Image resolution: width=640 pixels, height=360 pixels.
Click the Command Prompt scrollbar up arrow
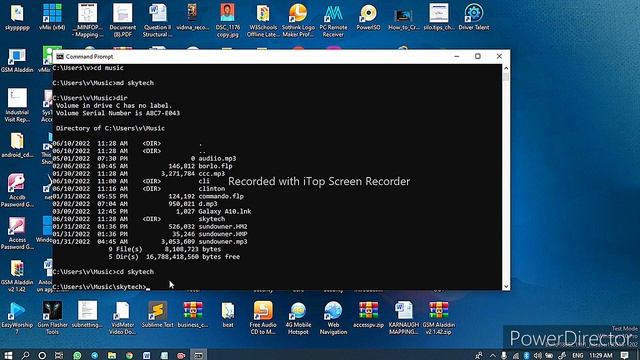506,68
